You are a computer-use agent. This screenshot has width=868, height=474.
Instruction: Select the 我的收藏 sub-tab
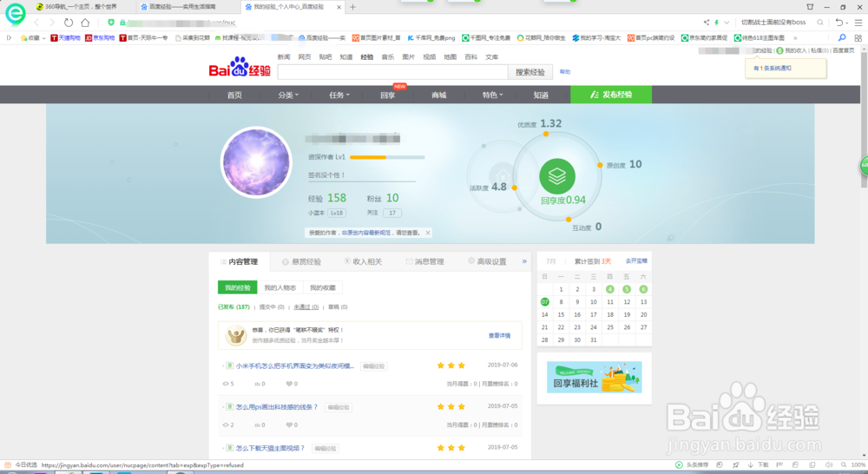click(323, 287)
